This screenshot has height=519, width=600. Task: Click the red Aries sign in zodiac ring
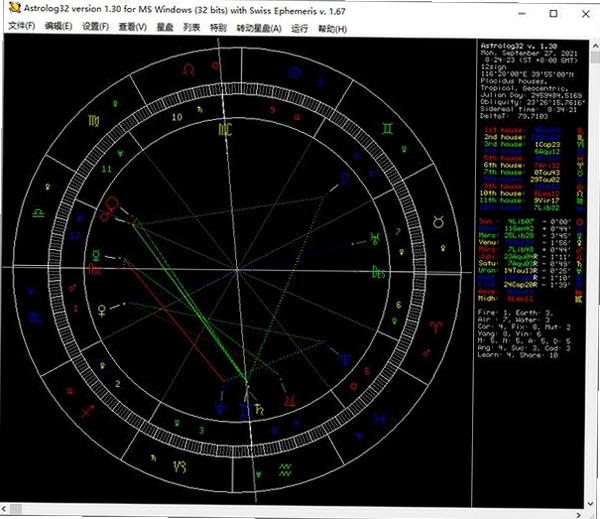[436, 326]
